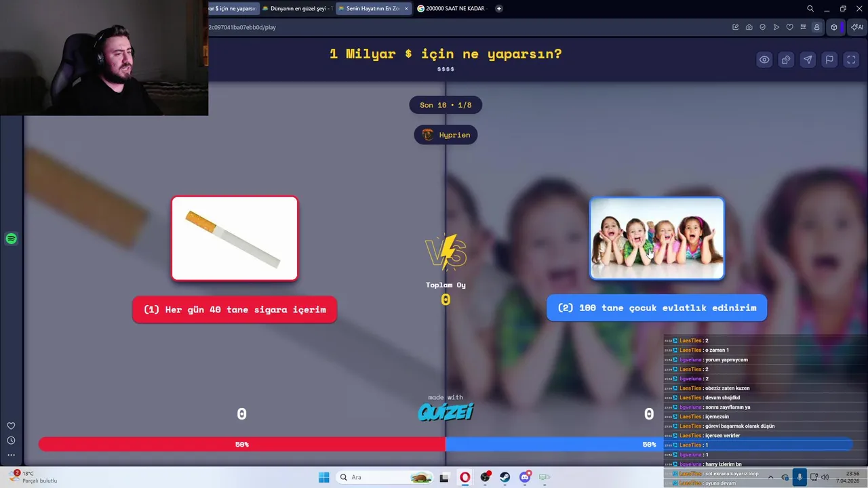Click the blue 50% vote bar
Viewport: 868px width, 488px height.
(649, 444)
